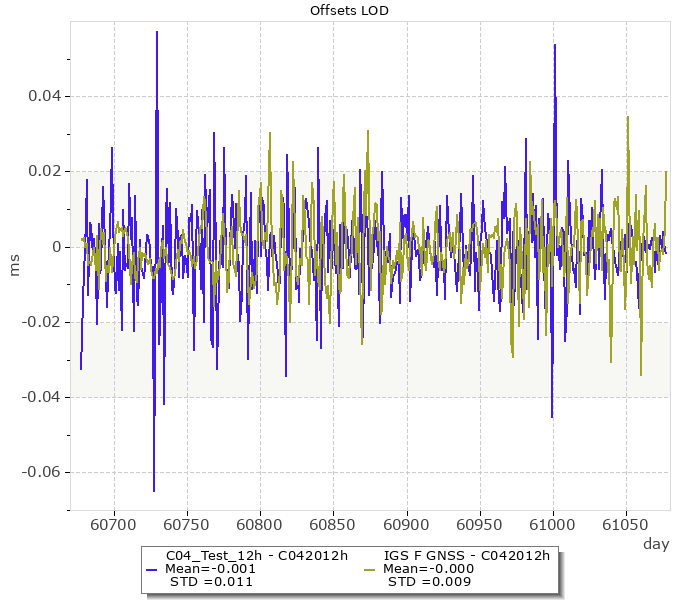Image resolution: width=700 pixels, height=600 pixels.
Task: Click the 0 label on the y-axis
Action: pos(55,247)
